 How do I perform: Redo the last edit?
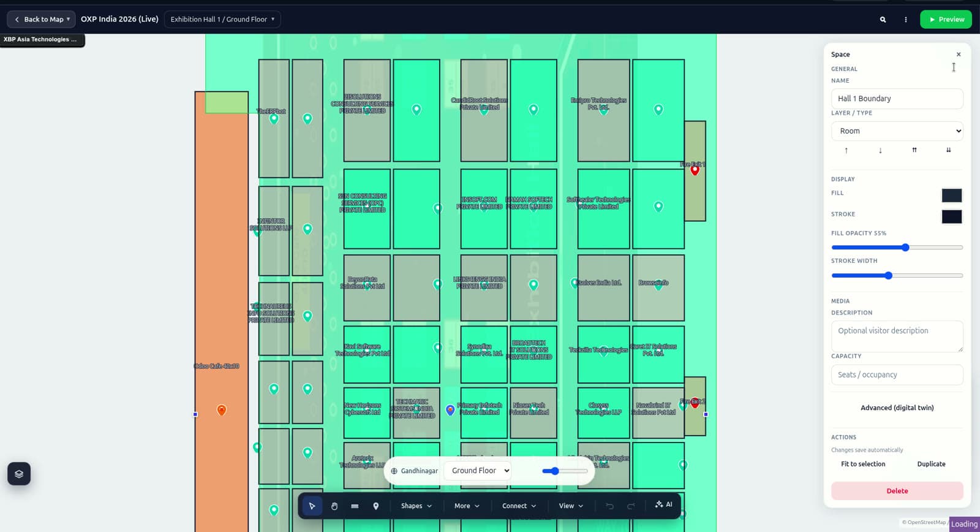[631, 506]
